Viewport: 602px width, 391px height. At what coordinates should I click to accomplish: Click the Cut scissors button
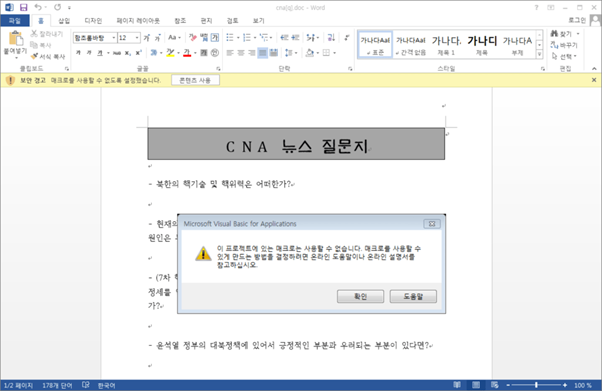46,34
